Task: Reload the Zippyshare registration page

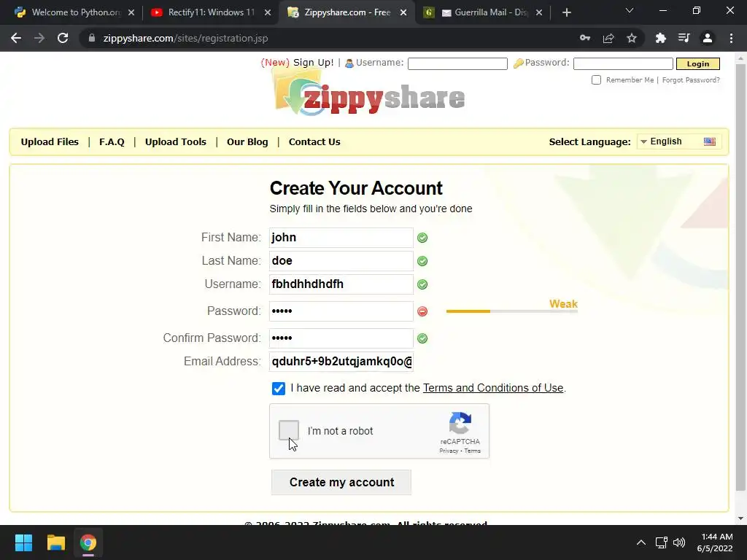Action: pos(63,38)
